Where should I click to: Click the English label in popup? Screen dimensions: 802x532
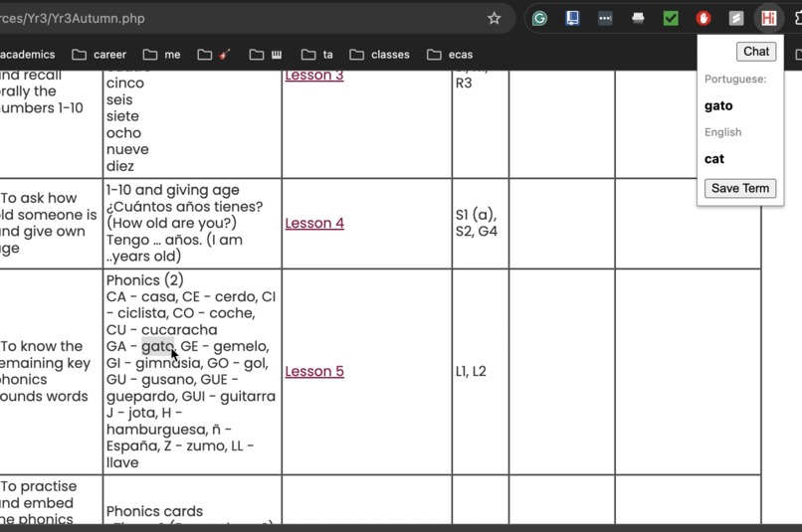pos(722,132)
